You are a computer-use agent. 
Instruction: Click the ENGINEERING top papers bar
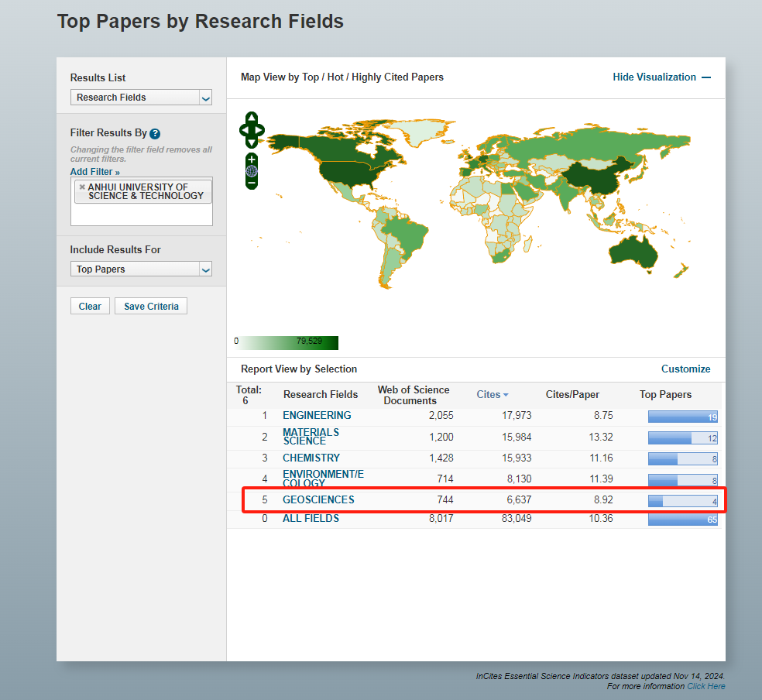(x=682, y=417)
